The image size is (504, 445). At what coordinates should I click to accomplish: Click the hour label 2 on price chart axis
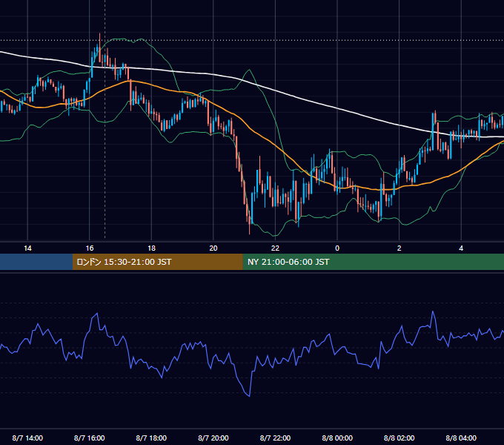tap(399, 248)
